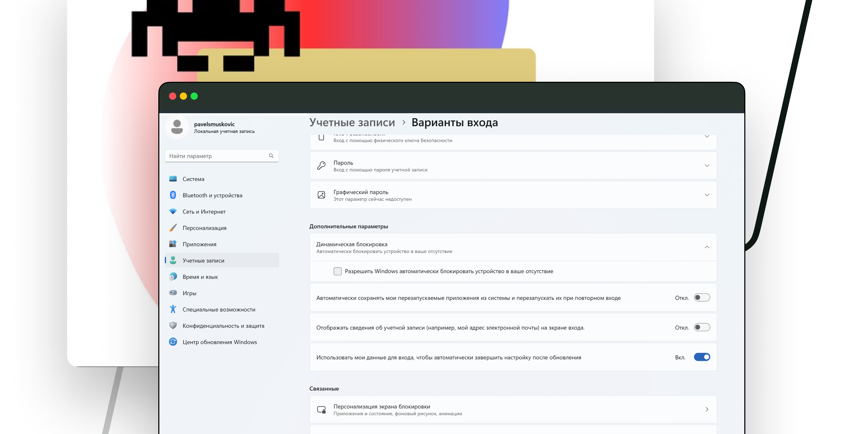The height and width of the screenshot is (434, 868).
Task: Click the Windows Update refresh icon
Action: pos(173,342)
